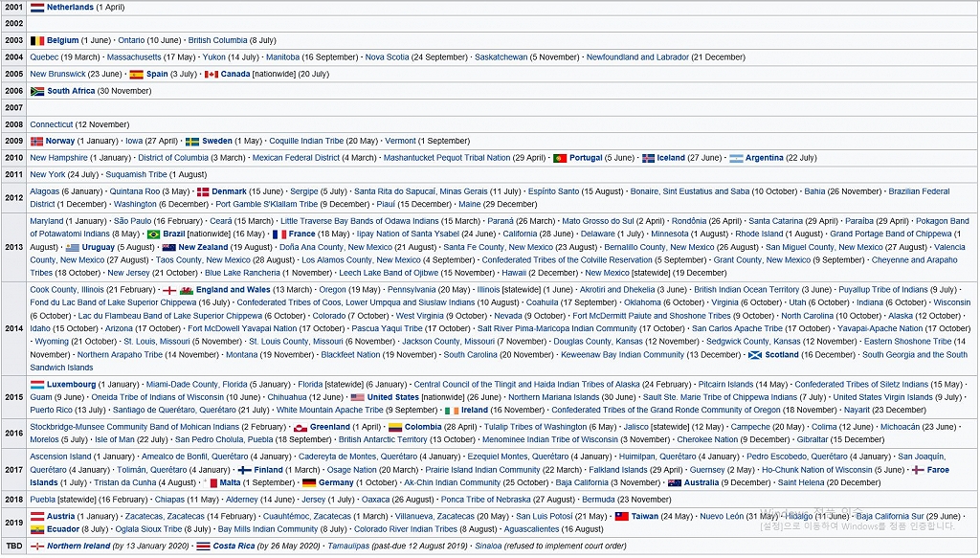Click the Colombia flag icon

pos(395,428)
